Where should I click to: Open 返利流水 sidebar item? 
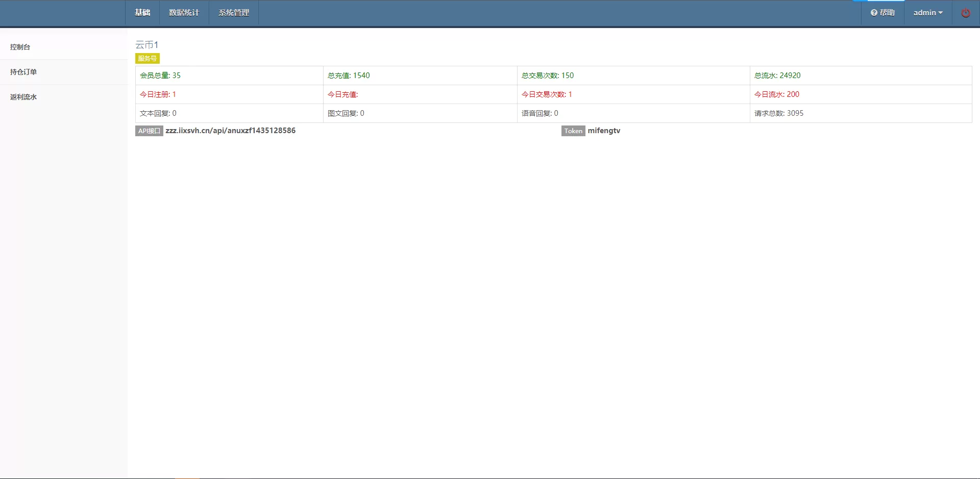coord(23,97)
